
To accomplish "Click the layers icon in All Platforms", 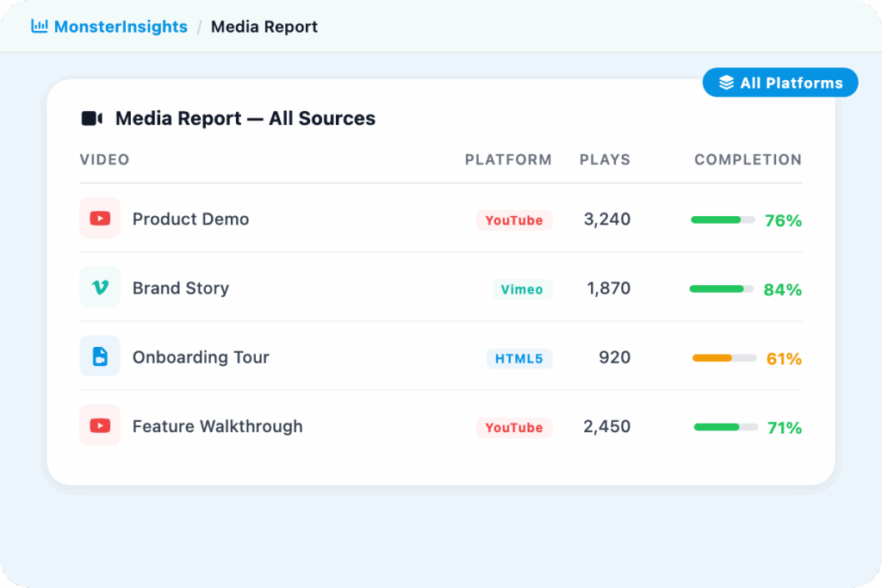I will click(726, 83).
